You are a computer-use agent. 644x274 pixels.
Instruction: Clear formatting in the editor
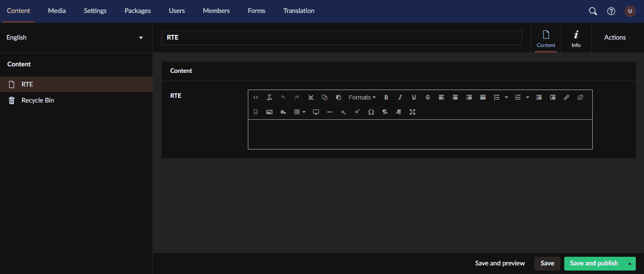point(269,97)
